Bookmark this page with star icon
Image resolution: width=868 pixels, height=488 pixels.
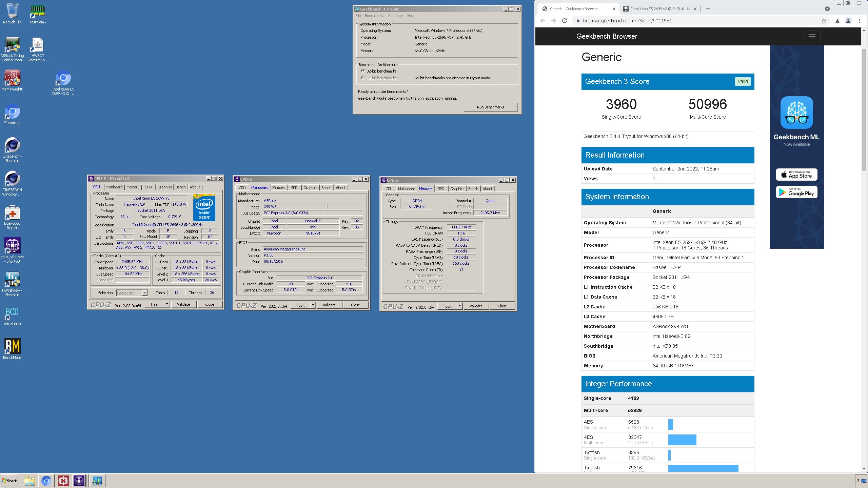pyautogui.click(x=824, y=21)
